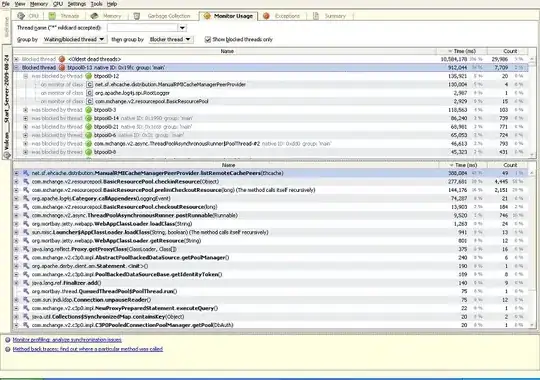540x380 pixels.
Task: Select NewProxyPreparedStatement.executeQuery row
Action: pos(271,308)
